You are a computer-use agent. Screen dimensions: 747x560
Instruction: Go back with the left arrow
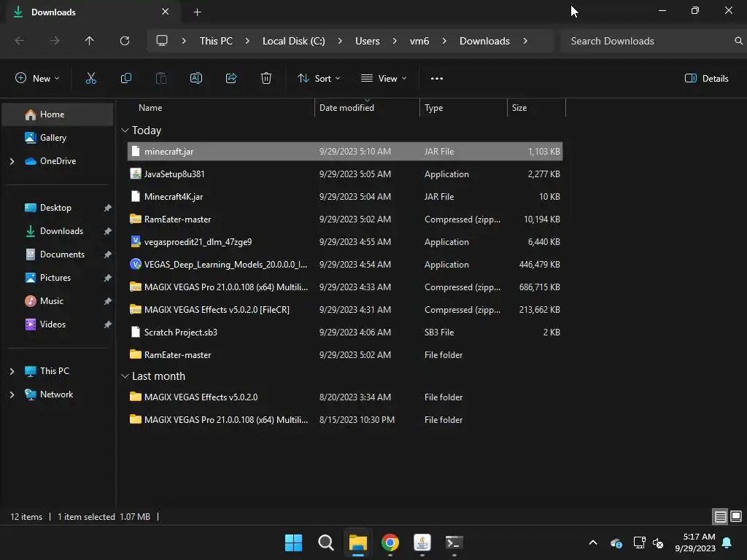click(20, 41)
